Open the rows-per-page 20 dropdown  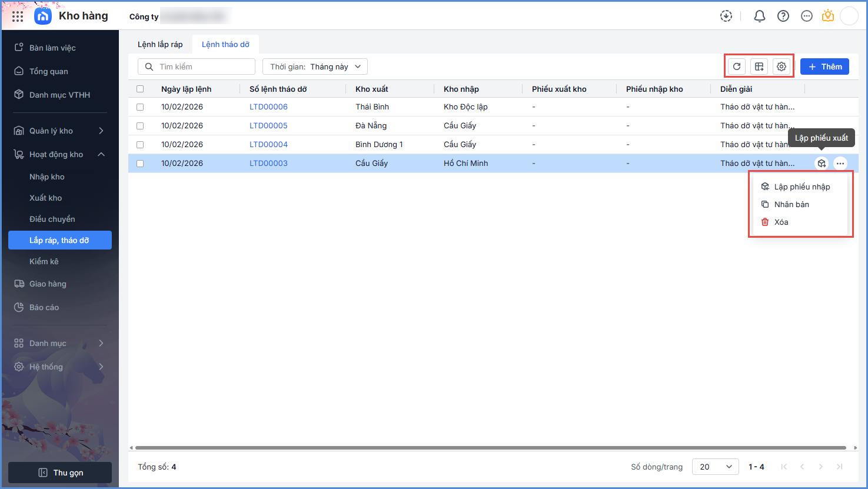715,467
